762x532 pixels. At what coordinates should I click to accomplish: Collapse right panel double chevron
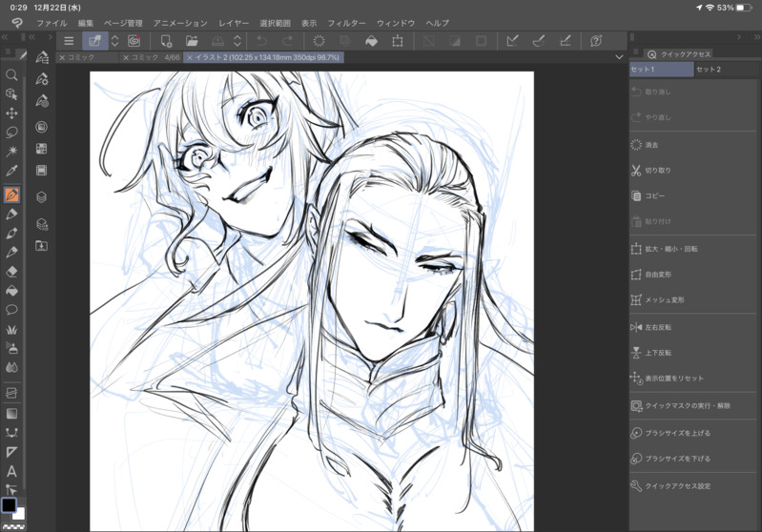point(756,37)
